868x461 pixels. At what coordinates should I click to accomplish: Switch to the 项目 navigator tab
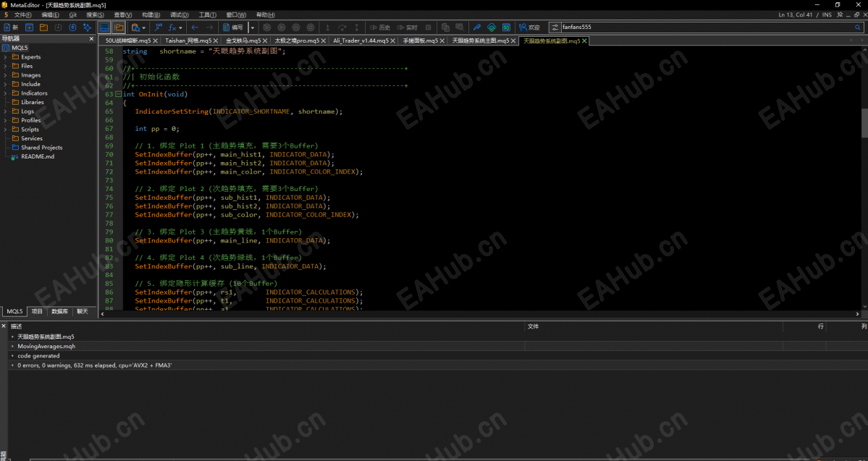(x=37, y=312)
